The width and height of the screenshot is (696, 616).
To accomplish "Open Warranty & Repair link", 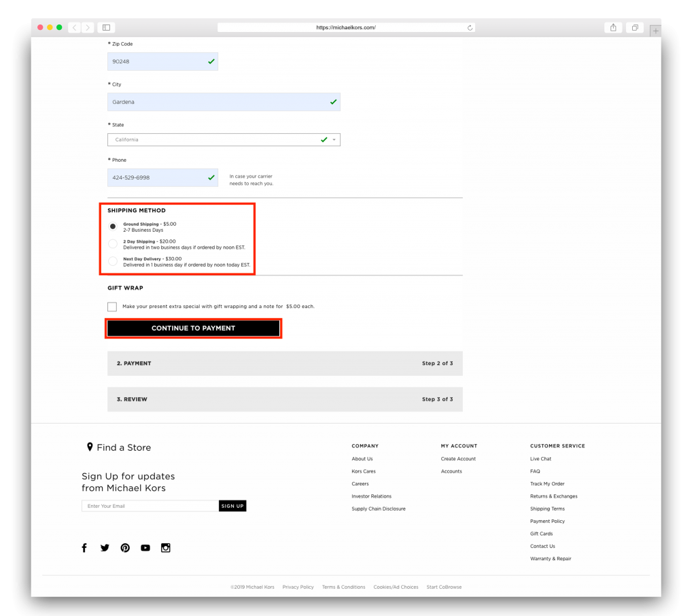I will click(x=551, y=558).
